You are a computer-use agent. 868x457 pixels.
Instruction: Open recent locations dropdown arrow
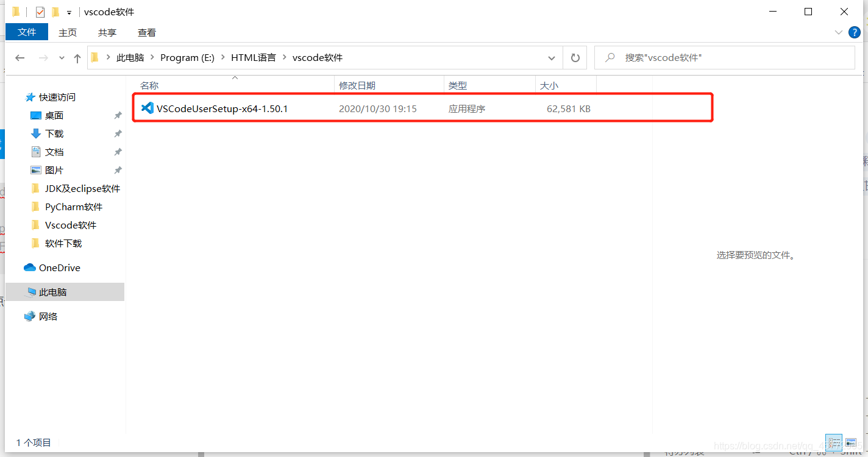tap(62, 58)
